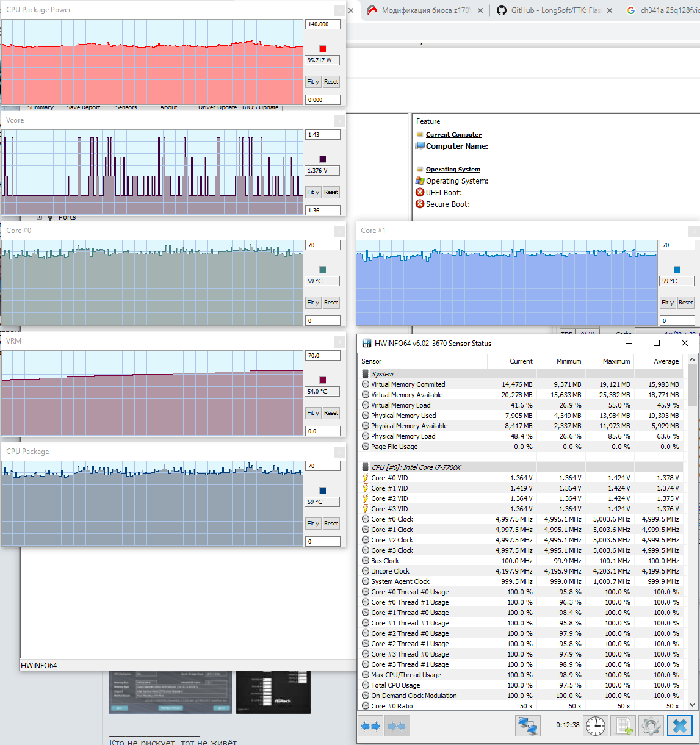Click the computer icon beside Computer Name

click(420, 146)
